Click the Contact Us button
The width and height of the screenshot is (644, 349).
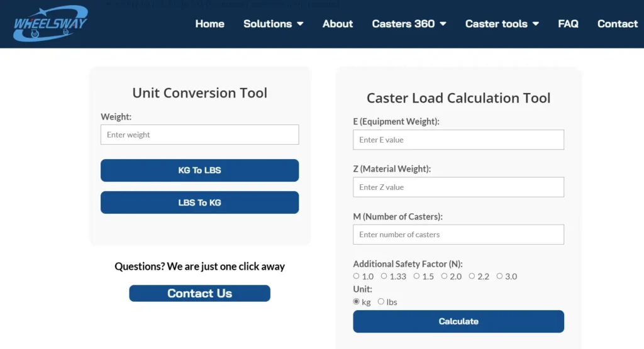pyautogui.click(x=199, y=293)
